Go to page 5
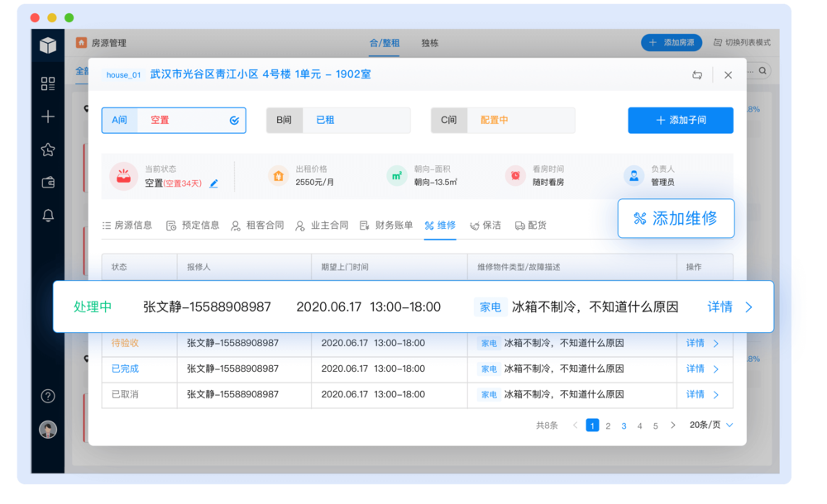 [656, 426]
